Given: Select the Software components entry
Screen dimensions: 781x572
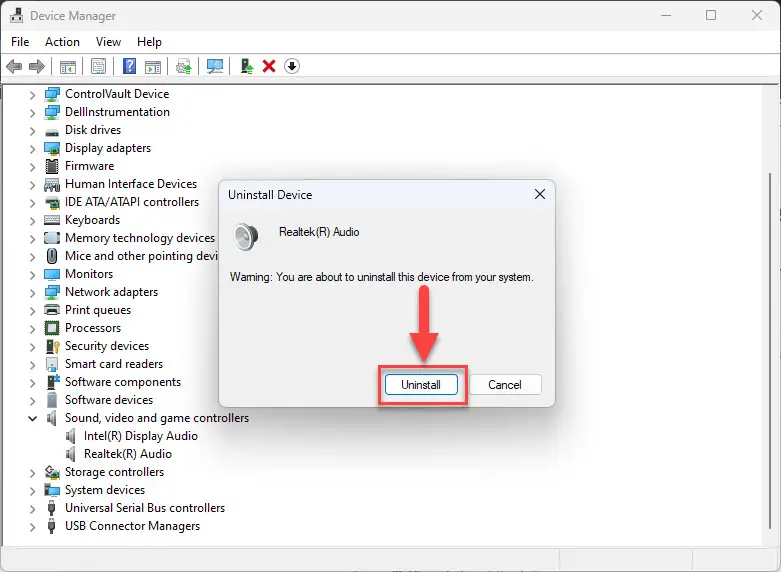Looking at the screenshot, I should pos(123,382).
